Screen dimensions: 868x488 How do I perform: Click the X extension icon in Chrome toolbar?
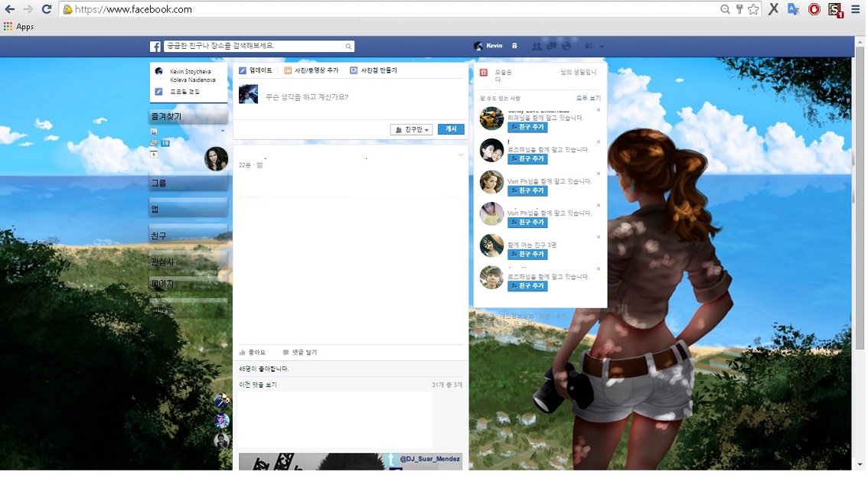773,9
